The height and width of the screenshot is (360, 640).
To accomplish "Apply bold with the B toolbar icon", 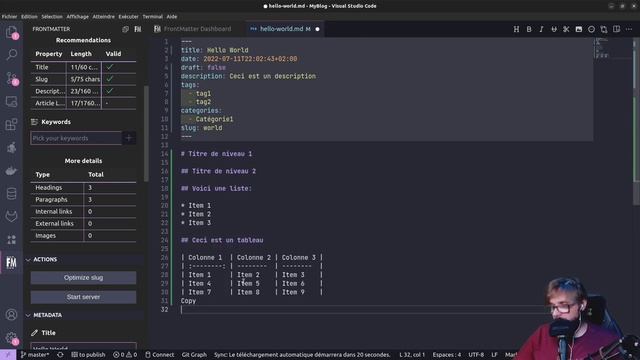I will point(529,29).
